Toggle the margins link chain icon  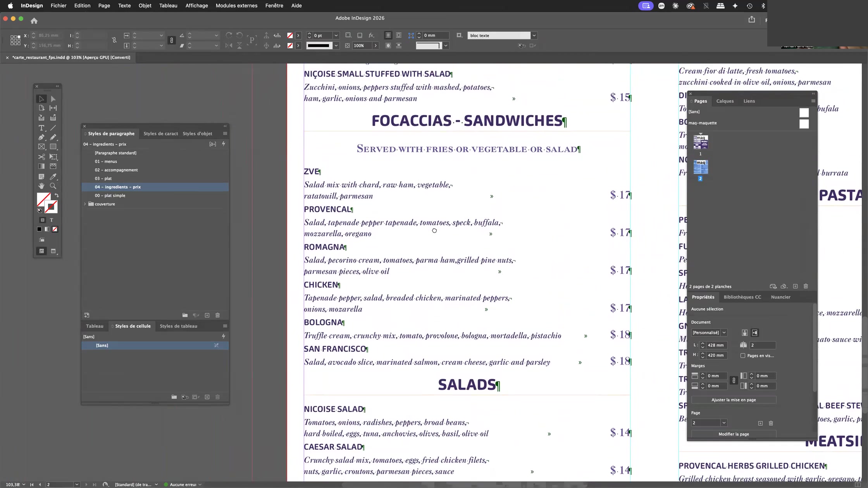click(734, 381)
